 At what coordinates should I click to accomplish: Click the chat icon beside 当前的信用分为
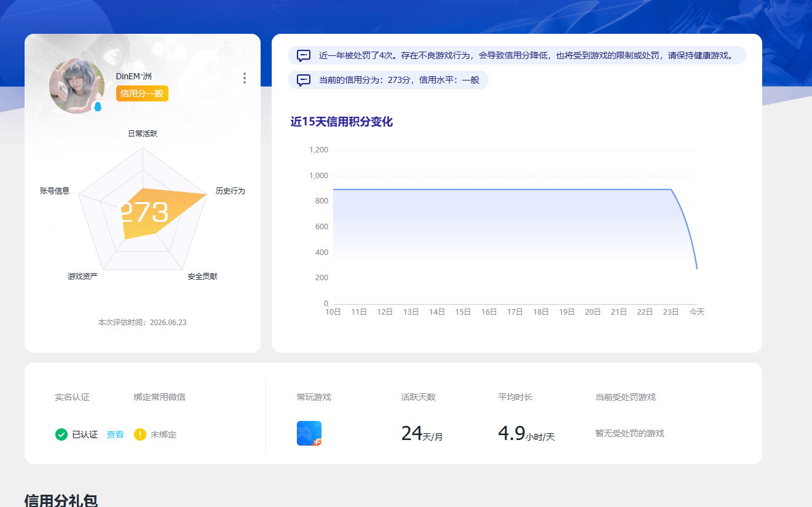(x=304, y=80)
